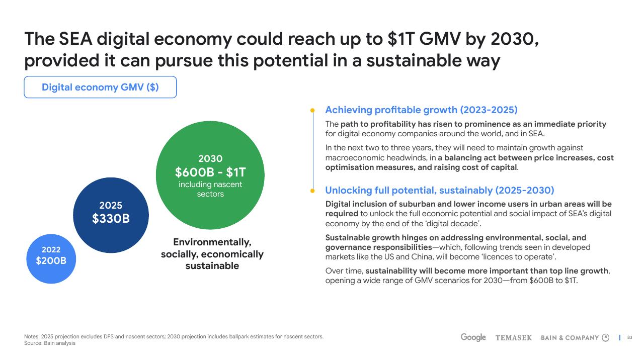Click the Bain compass emblem icon
Image resolution: width=644 pixels, height=362 pixels.
(606, 337)
